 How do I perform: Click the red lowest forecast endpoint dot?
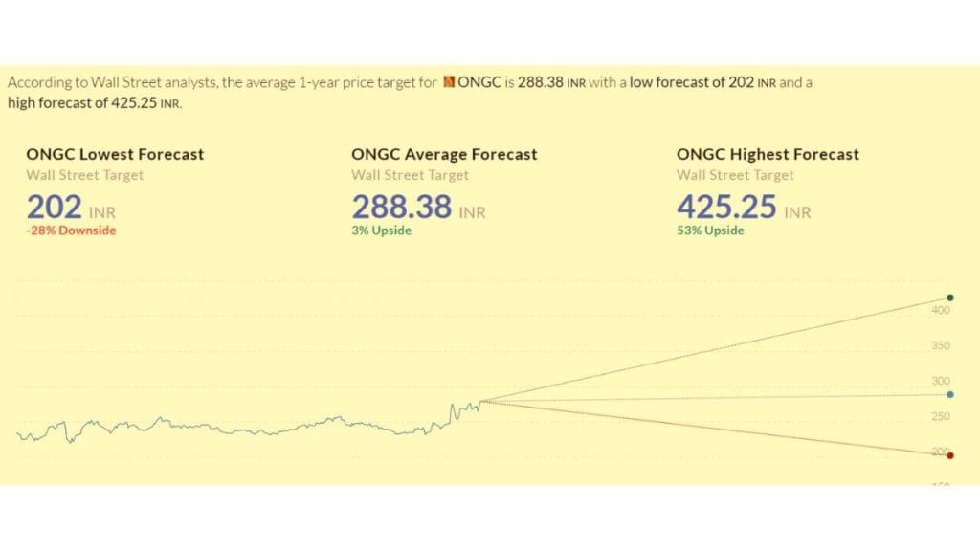click(949, 455)
